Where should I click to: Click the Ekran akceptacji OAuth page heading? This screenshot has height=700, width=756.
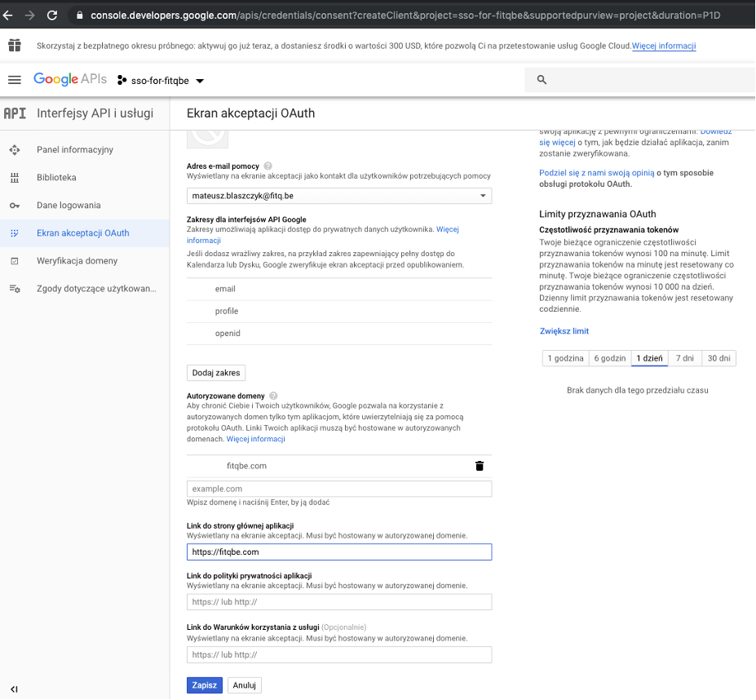[x=250, y=113]
